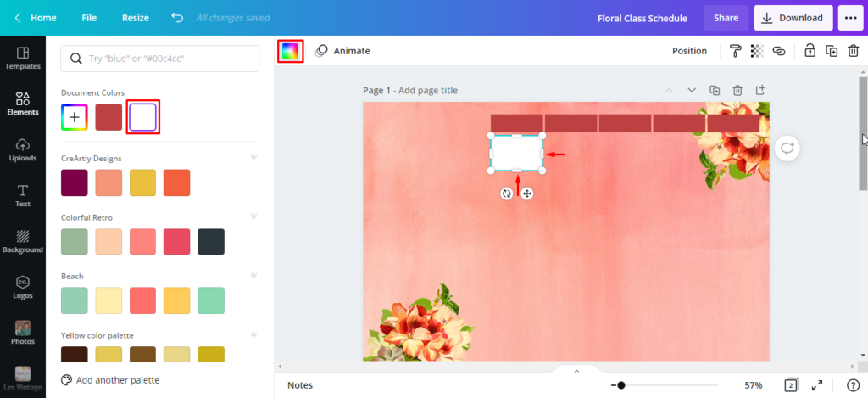
Task: Expand the pages drawer with the bottom chevron
Action: click(576, 371)
